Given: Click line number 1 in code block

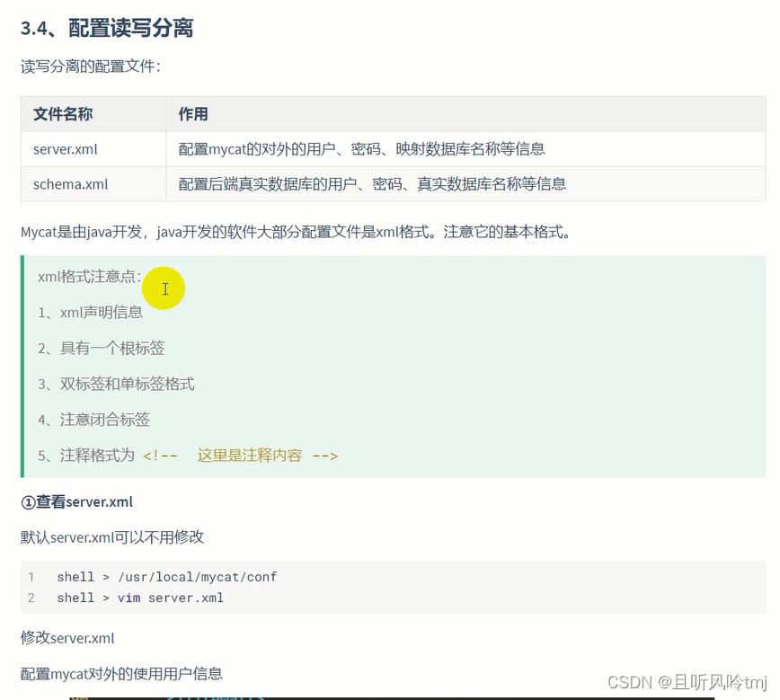Looking at the screenshot, I should (x=31, y=577).
